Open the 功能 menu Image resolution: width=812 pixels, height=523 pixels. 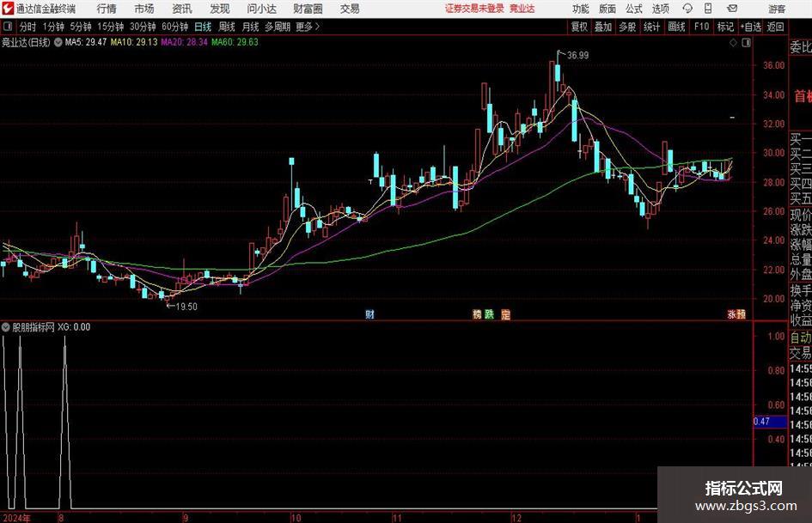point(581,9)
